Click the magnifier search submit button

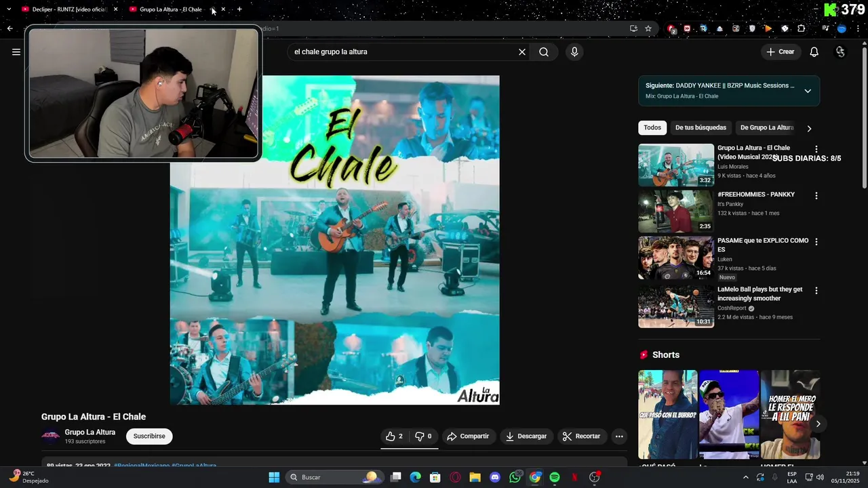[544, 52]
